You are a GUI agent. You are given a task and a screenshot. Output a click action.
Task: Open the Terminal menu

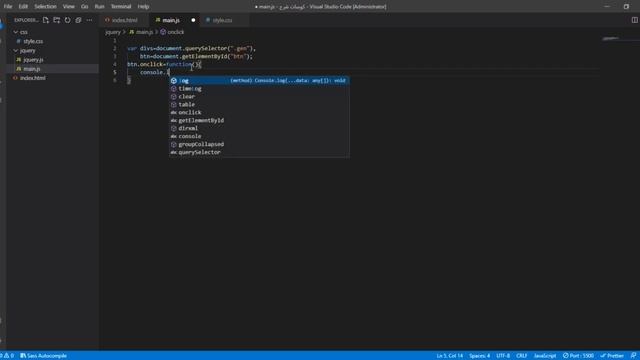click(x=121, y=7)
